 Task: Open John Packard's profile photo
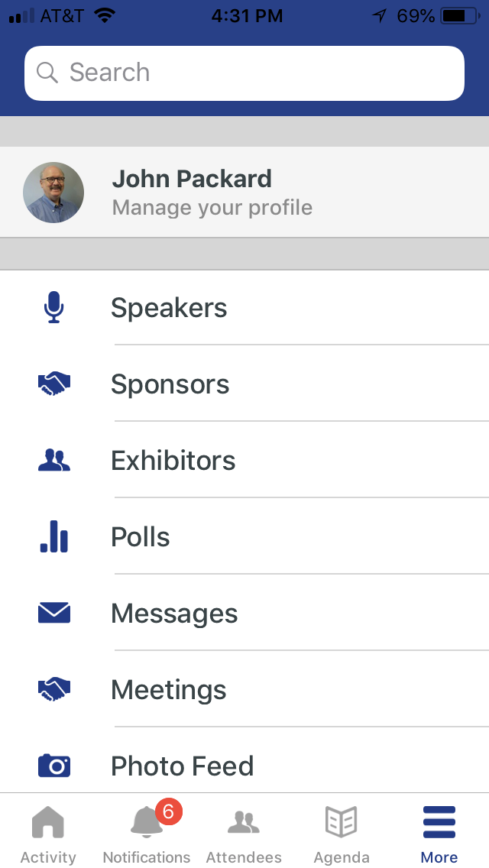53,193
